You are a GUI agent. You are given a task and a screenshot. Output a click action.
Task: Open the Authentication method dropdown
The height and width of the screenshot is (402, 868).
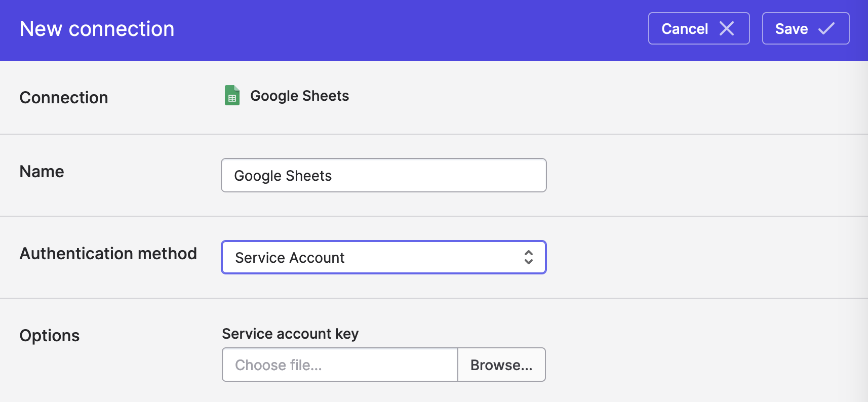384,257
